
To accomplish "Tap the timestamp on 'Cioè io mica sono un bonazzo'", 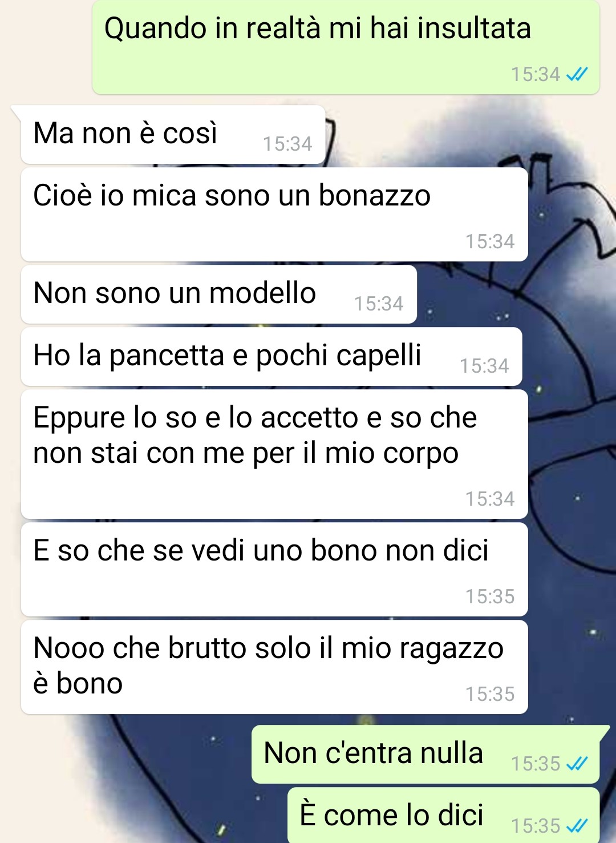I will (x=490, y=241).
